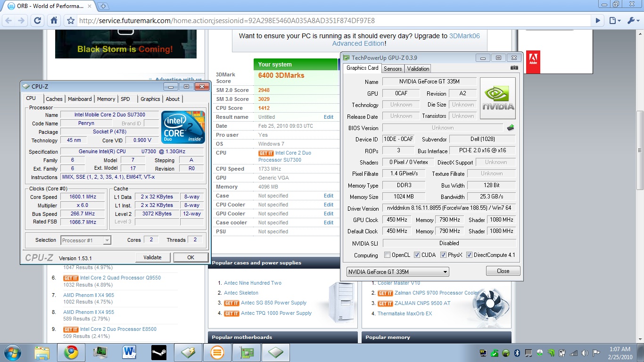Click the OK button in CPU-Z
Screen dimensions: 644x362
(190, 257)
